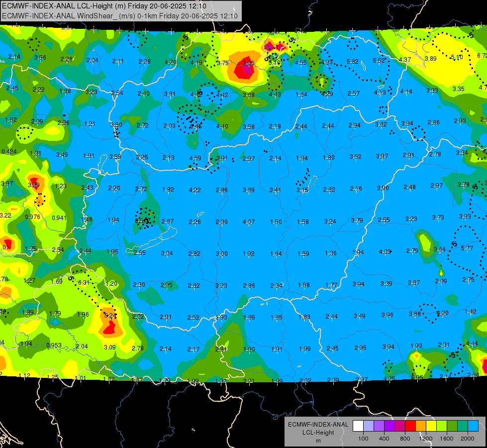This screenshot has height=448, width=487.
Task: Click the wind shear value 4.22
Action: 195,190
